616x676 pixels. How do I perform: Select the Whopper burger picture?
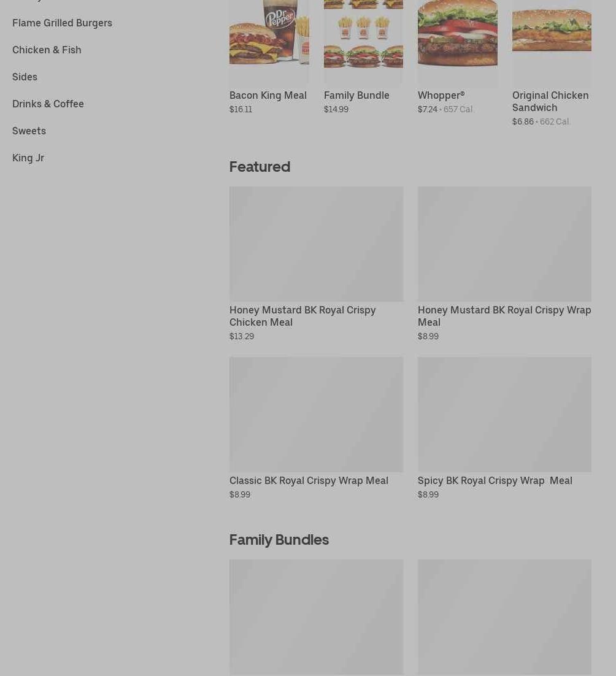coord(457,41)
